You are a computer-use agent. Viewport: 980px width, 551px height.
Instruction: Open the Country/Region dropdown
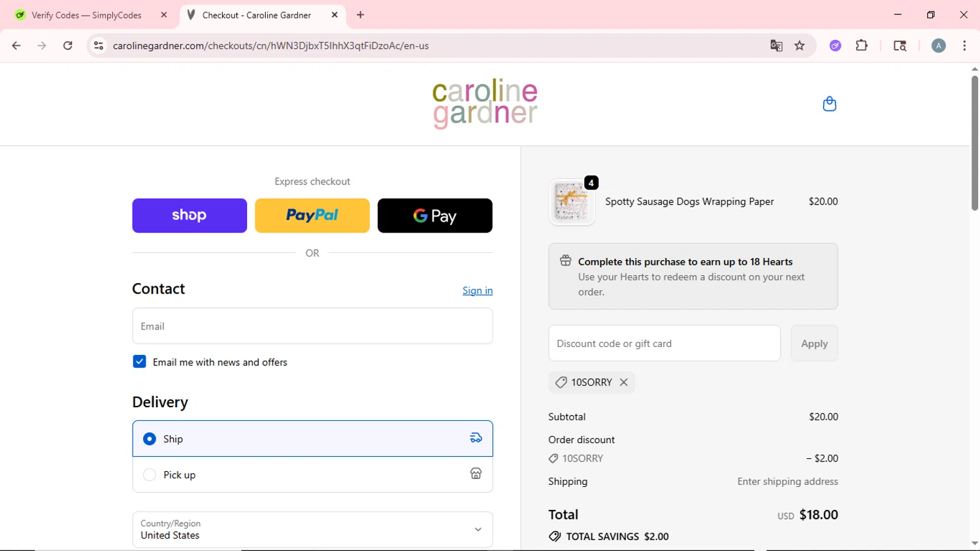[x=312, y=529]
